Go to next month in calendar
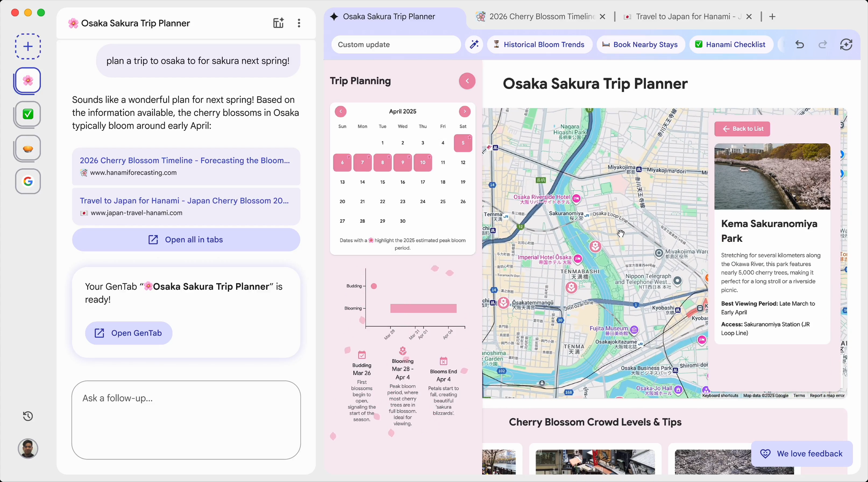868x482 pixels. 464,112
